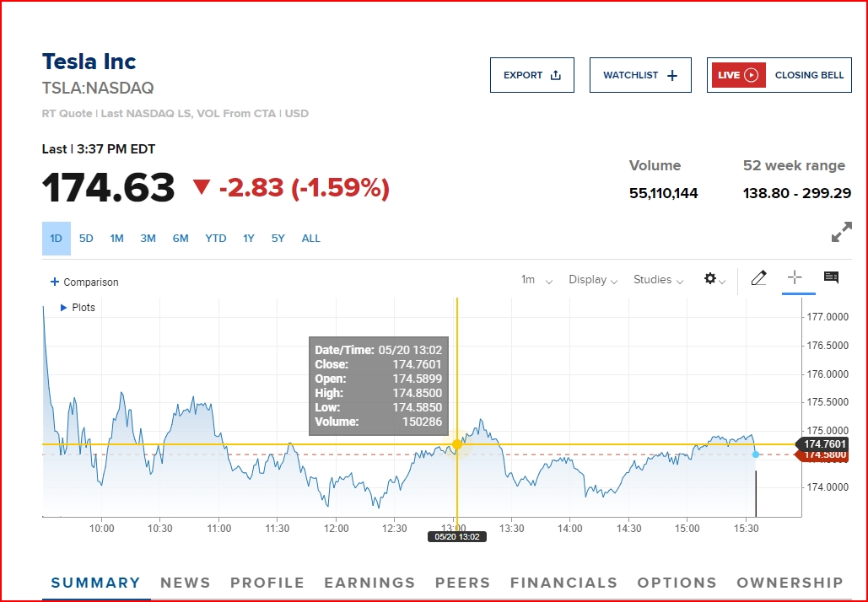The image size is (868, 602).
Task: Switch to the News tab
Action: 186,583
